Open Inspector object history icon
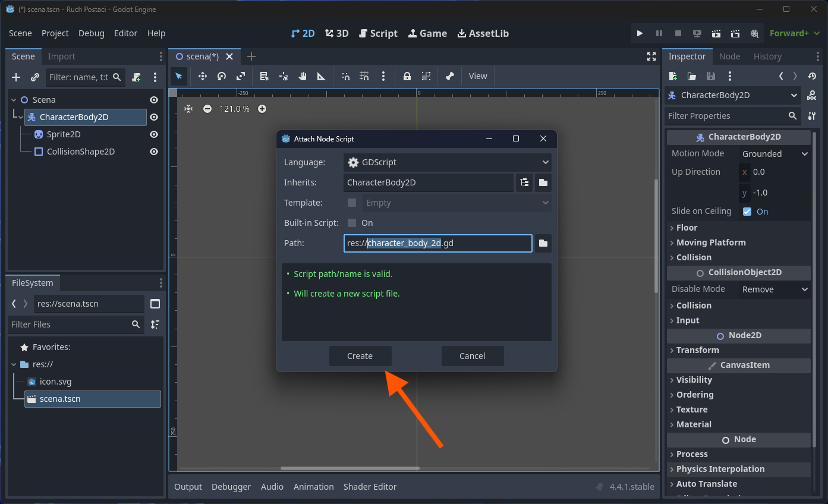 (812, 76)
